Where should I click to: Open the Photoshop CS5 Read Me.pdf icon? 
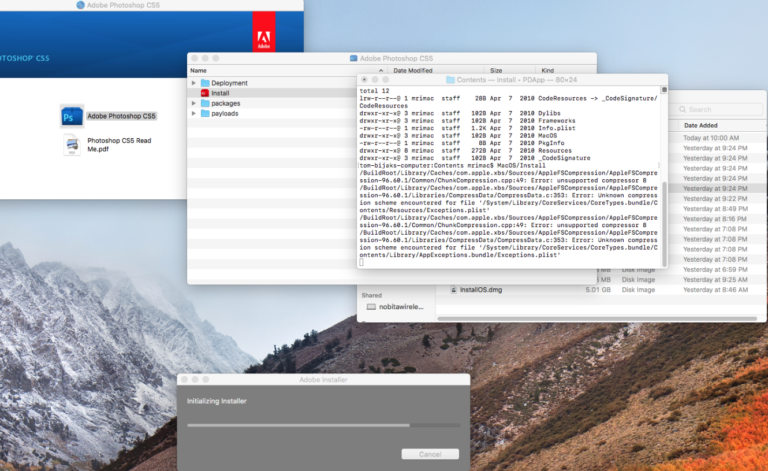click(x=72, y=145)
